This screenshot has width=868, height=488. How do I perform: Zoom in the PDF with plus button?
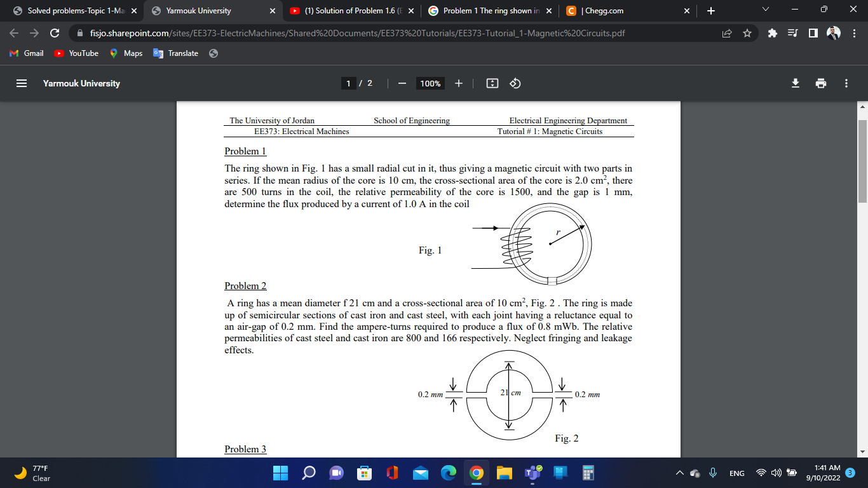pyautogui.click(x=459, y=83)
